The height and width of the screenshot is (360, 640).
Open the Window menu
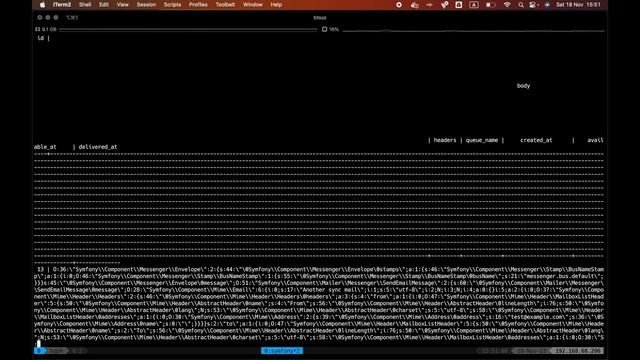click(x=253, y=5)
